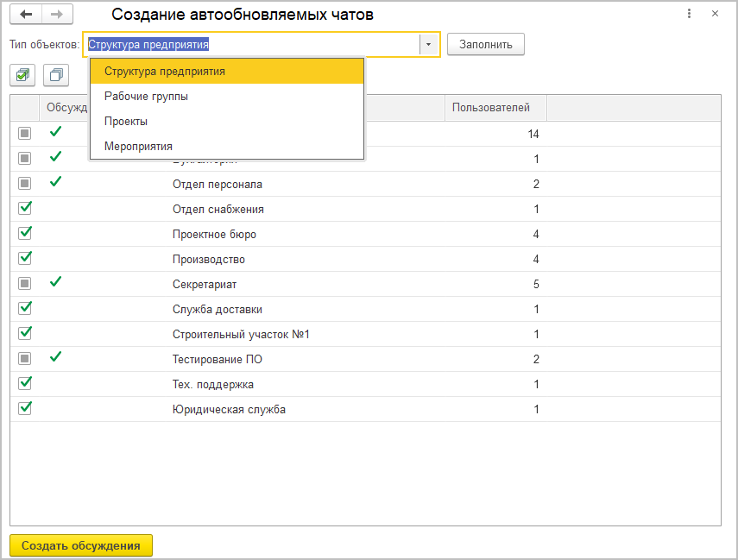This screenshot has width=738, height=560.
Task: Choose Проекты from the list
Action: [x=227, y=121]
